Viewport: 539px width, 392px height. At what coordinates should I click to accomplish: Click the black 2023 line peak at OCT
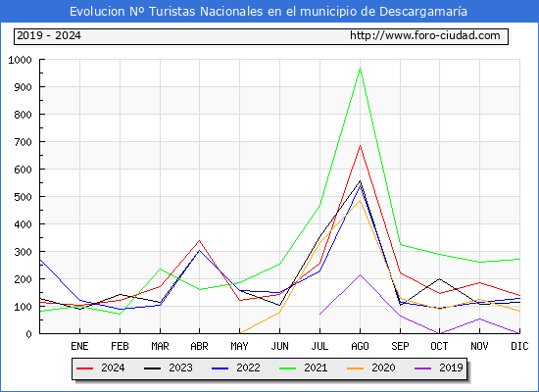pos(439,279)
